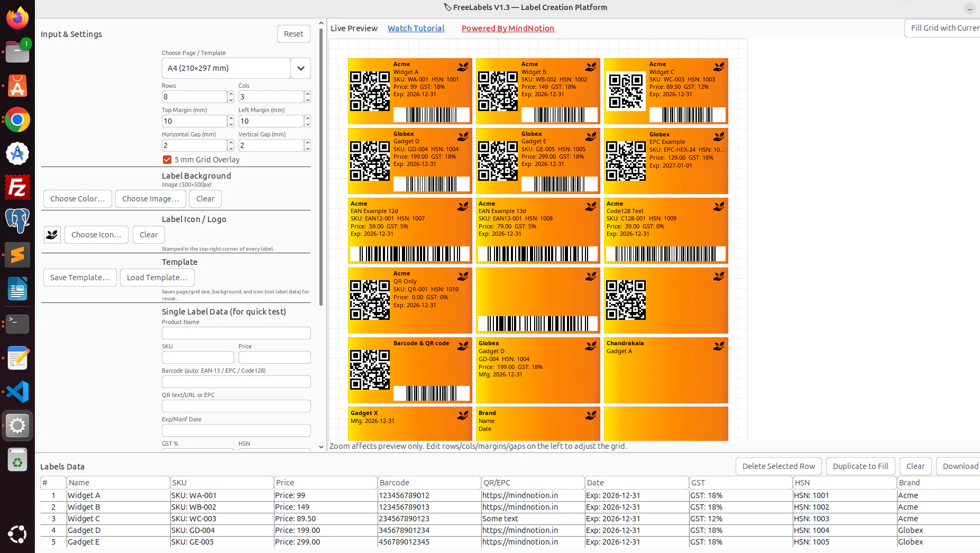Click the Reset button

(x=294, y=34)
